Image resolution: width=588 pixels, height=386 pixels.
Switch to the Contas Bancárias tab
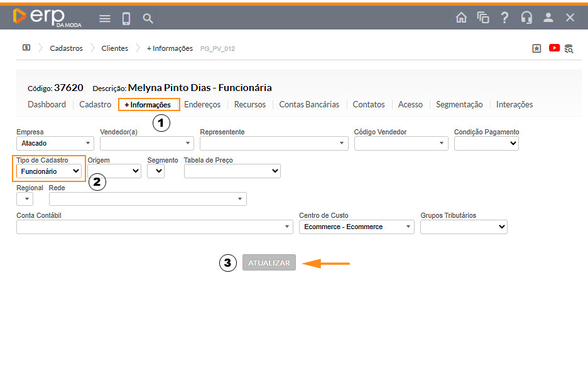(x=309, y=105)
